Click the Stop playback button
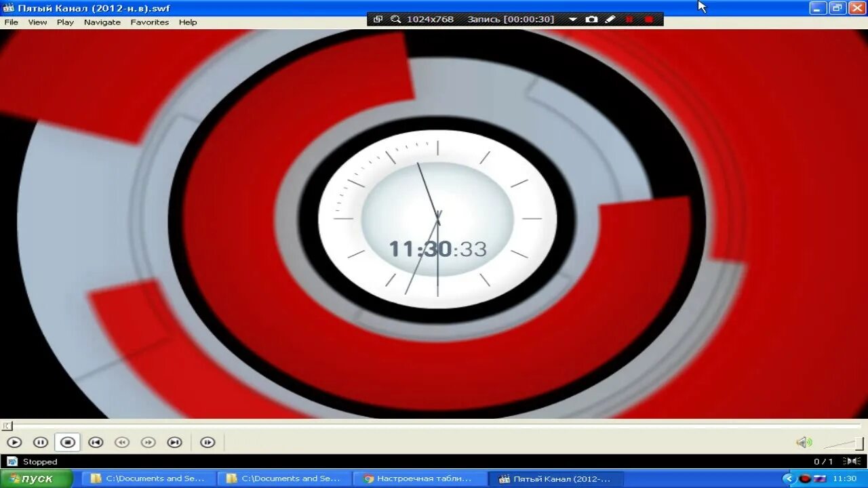868x488 pixels. click(x=68, y=443)
